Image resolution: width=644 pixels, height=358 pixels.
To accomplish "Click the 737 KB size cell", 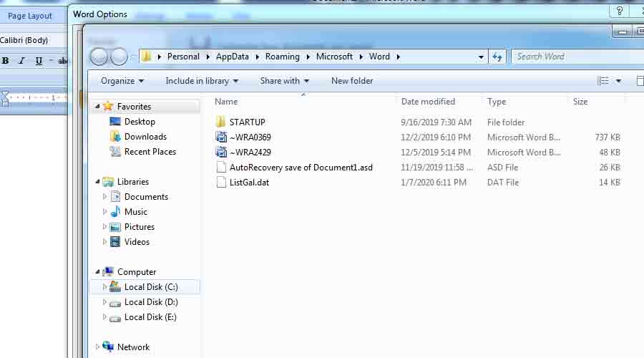I will (608, 137).
